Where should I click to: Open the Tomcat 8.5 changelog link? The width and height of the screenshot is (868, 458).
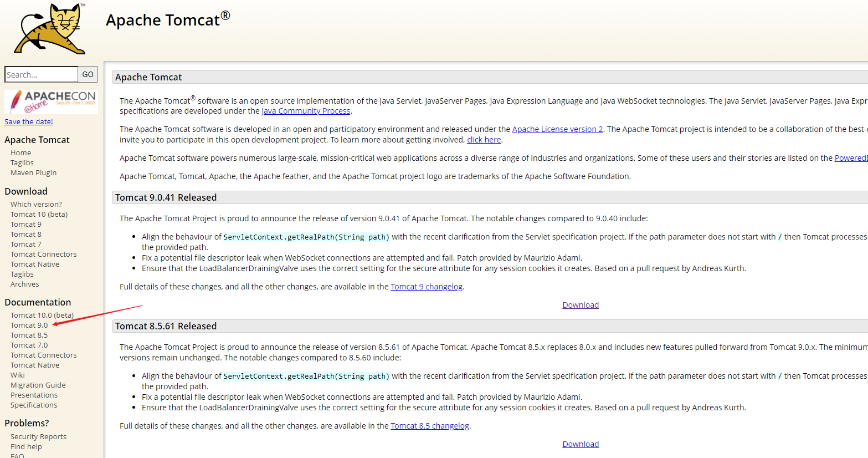(x=430, y=426)
